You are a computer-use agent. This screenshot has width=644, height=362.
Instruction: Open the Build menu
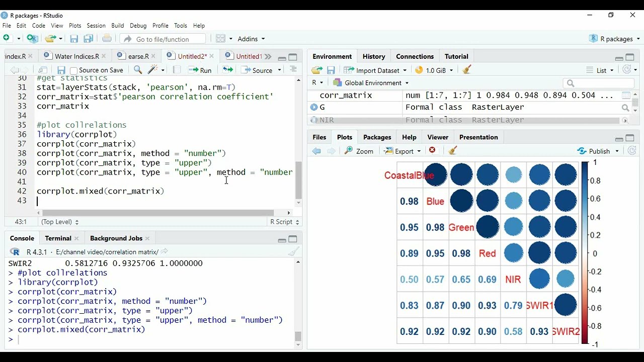118,26
